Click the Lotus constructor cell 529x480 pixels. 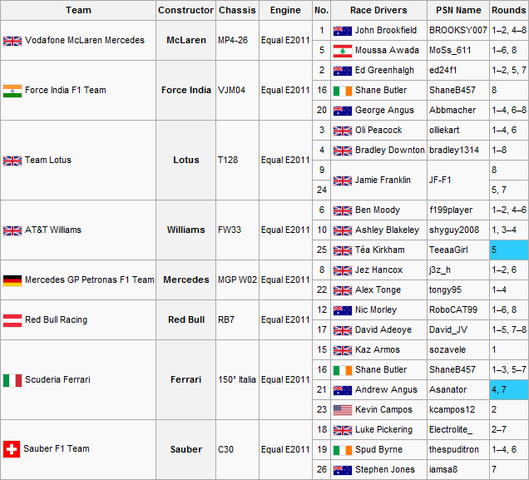(186, 160)
